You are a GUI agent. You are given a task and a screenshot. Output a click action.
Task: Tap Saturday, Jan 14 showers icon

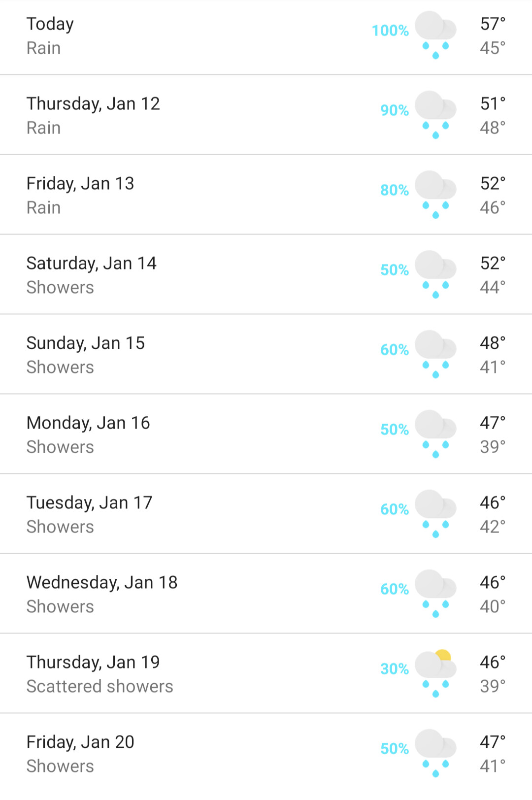point(435,274)
